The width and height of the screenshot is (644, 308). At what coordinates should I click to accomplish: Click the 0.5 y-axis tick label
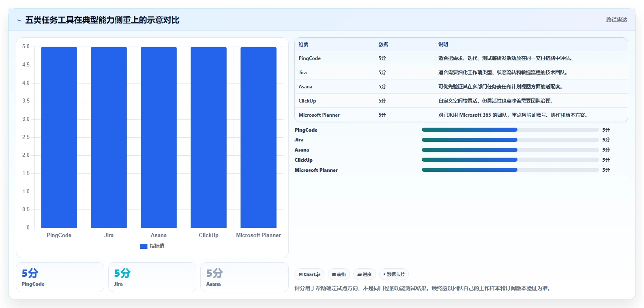(x=26, y=210)
